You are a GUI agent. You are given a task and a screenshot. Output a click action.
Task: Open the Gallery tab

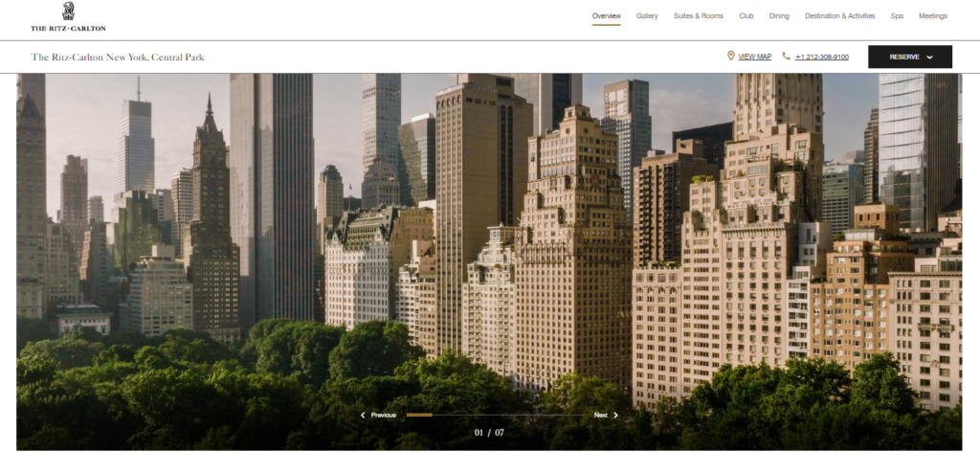click(647, 16)
